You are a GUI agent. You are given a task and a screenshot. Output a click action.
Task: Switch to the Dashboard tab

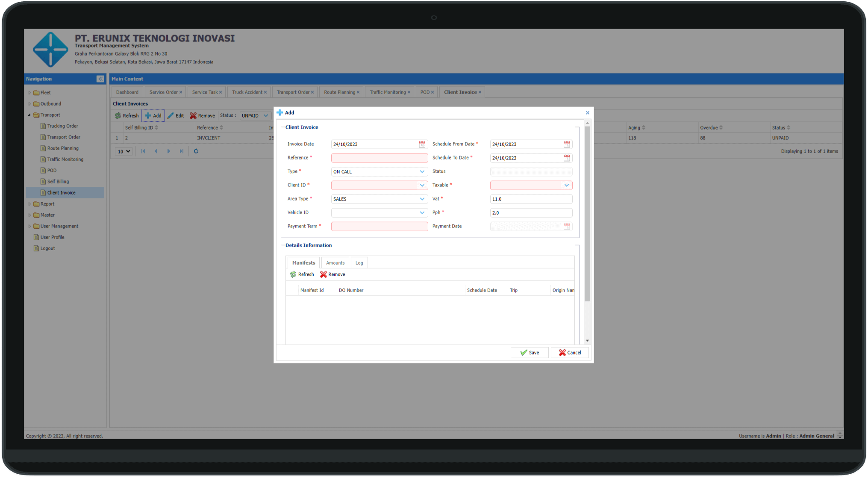pos(127,92)
